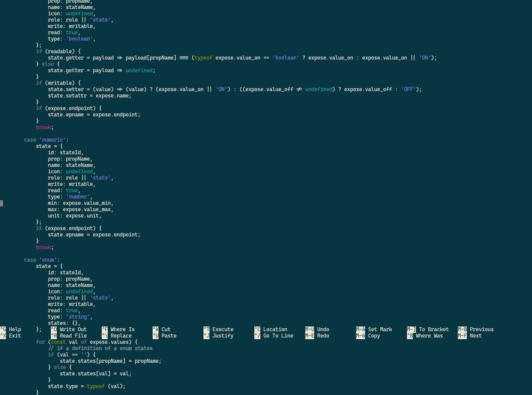The width and height of the screenshot is (532, 395).
Task: Click the M-B Previous shortcut
Action: [x=476, y=329]
